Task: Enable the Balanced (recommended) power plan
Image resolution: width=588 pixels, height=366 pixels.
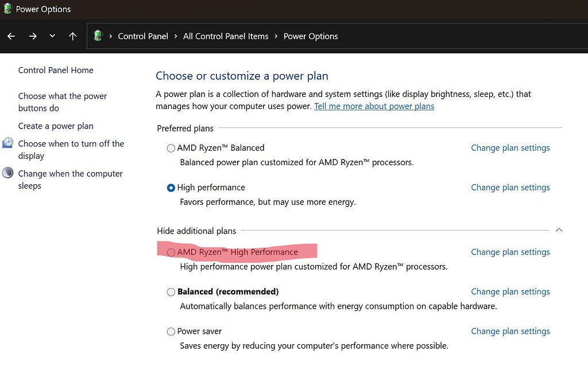Action: (x=171, y=291)
